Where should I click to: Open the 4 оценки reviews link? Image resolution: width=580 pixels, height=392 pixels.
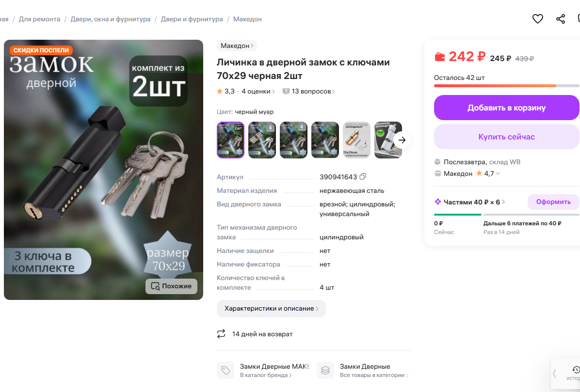pyautogui.click(x=258, y=91)
